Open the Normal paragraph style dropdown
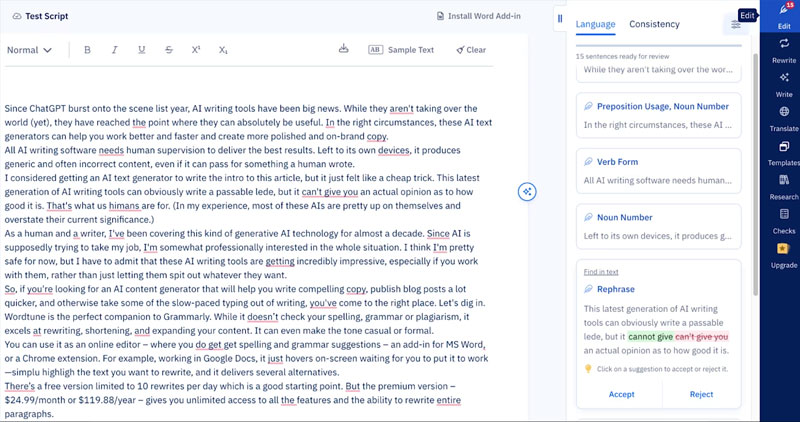 29,50
